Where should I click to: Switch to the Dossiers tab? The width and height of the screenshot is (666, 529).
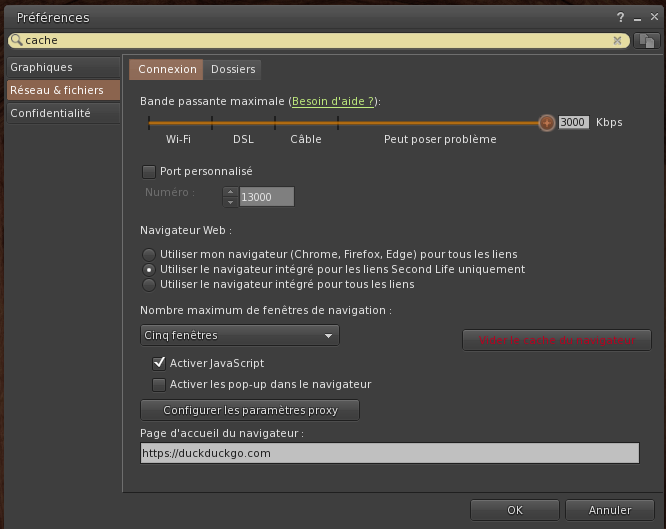[233, 69]
